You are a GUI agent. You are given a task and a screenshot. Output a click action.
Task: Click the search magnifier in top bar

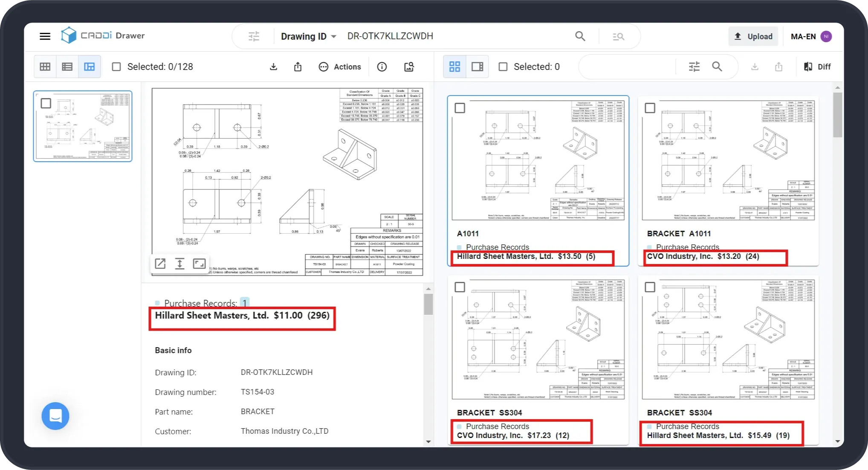[580, 36]
